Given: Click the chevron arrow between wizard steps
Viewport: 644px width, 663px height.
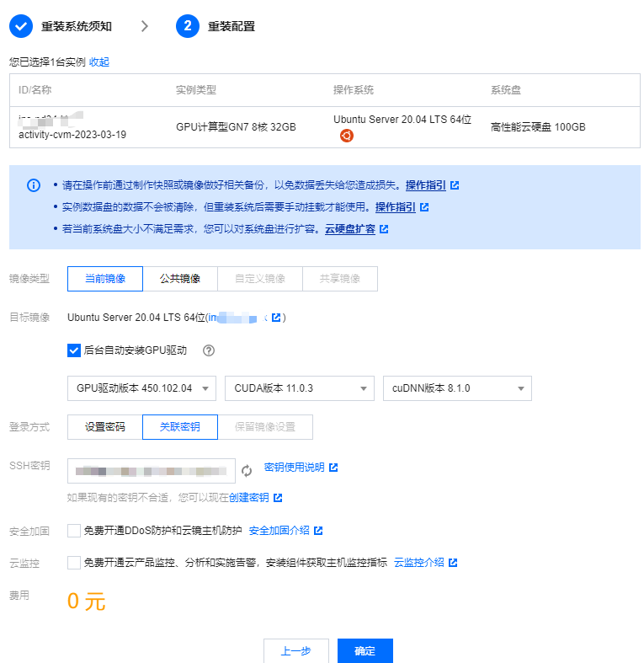Looking at the screenshot, I should point(145,26).
